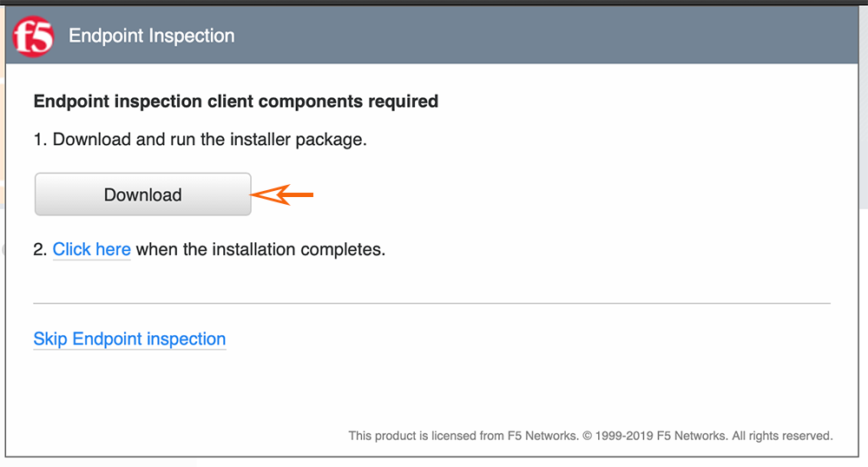Click the step number "1." label
868x467 pixels.
[40, 140]
